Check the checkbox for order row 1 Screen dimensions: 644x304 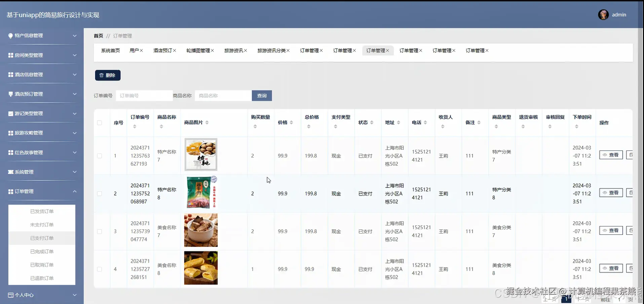(100, 156)
